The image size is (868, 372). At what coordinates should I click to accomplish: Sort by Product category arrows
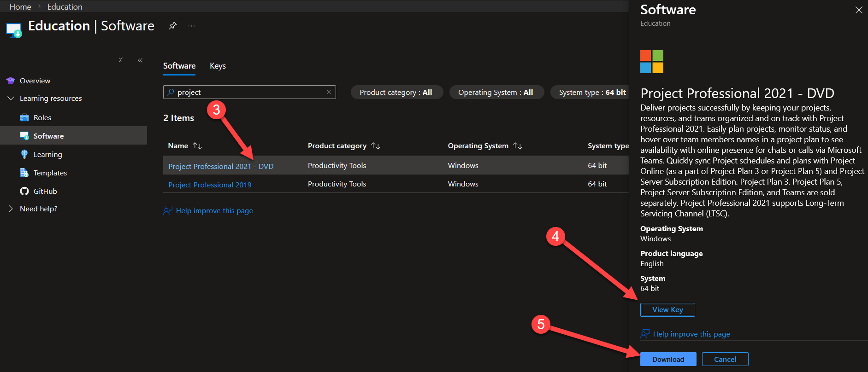pyautogui.click(x=376, y=145)
